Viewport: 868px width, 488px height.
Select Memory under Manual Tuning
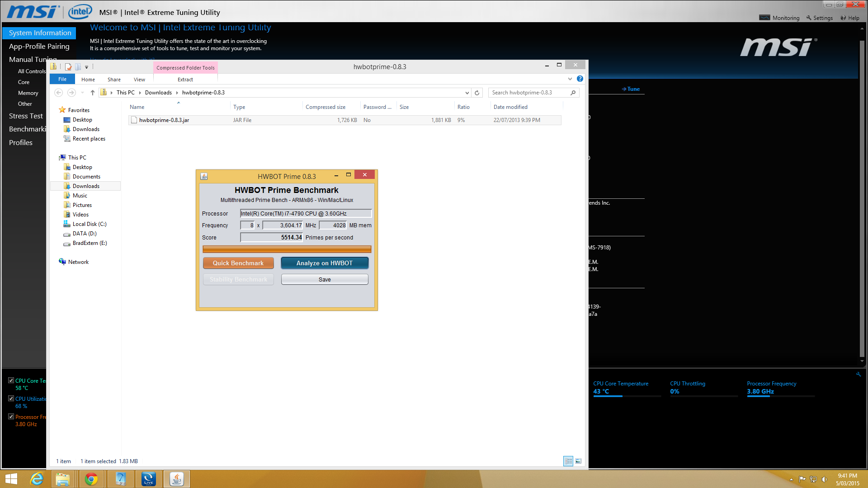(x=28, y=93)
